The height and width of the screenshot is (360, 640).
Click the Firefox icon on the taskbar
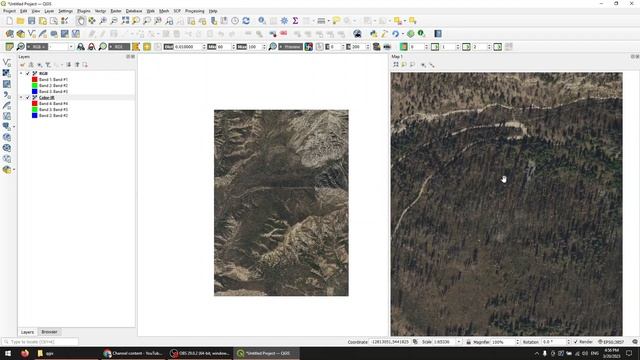click(x=24, y=353)
